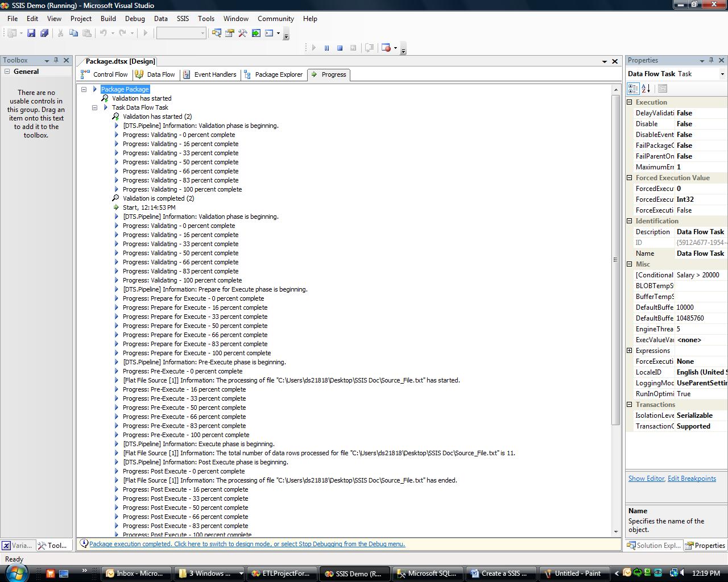The height and width of the screenshot is (582, 728).
Task: Stop debugging with the Stop button
Action: tap(340, 48)
